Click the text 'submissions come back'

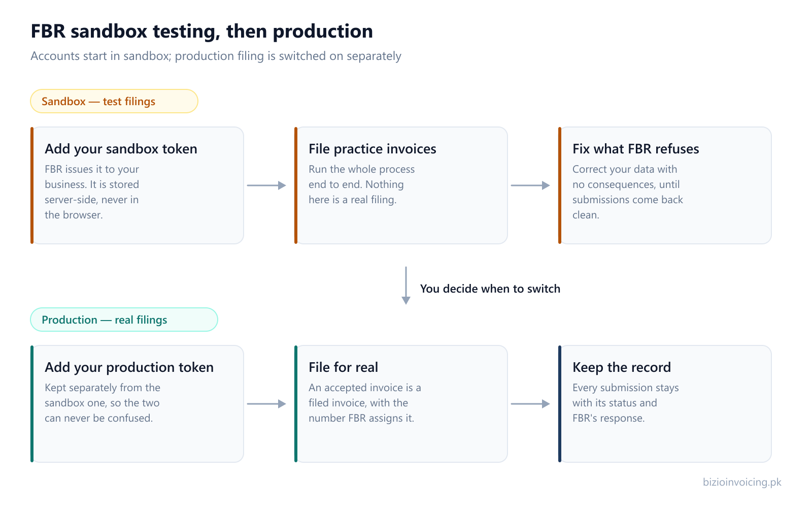(628, 200)
